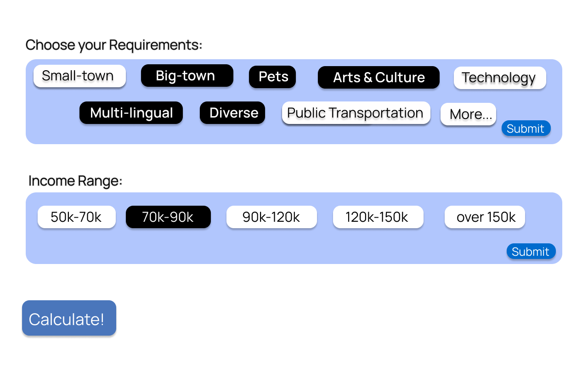
Task: Click the Choose your Requirements heading
Action: (x=114, y=45)
